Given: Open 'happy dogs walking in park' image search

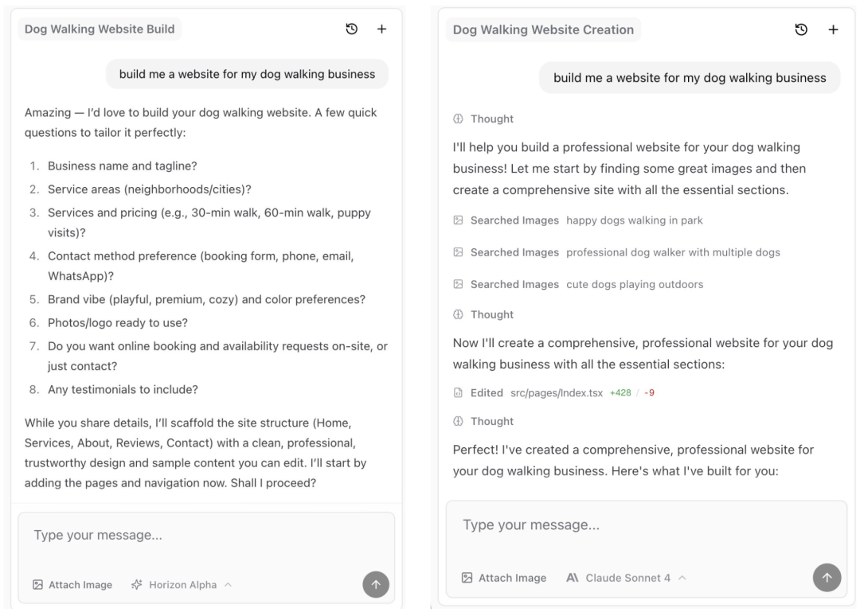Looking at the screenshot, I should point(577,220).
